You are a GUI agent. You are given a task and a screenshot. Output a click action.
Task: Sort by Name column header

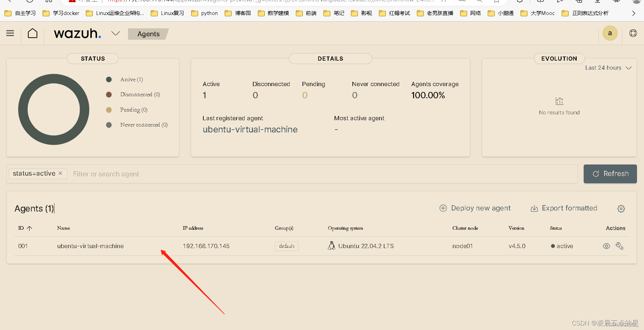point(63,228)
